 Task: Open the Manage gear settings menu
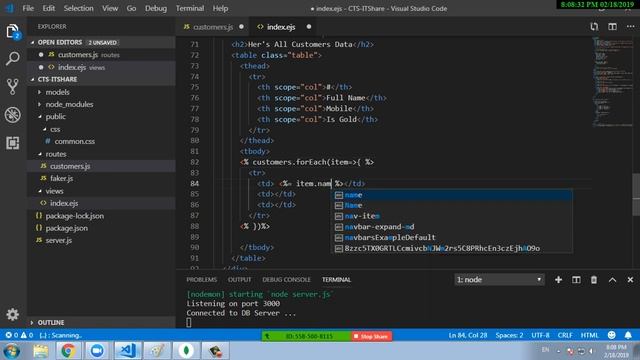click(13, 314)
